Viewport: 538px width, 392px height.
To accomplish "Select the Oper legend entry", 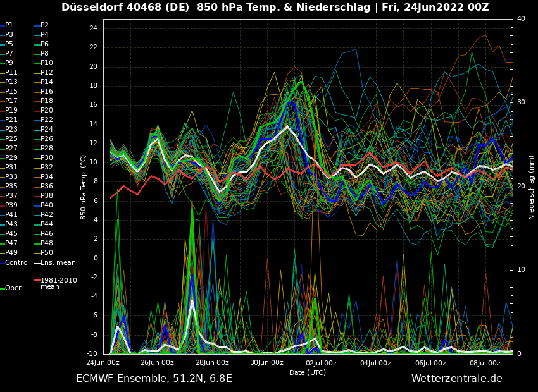I will [x=13, y=288].
